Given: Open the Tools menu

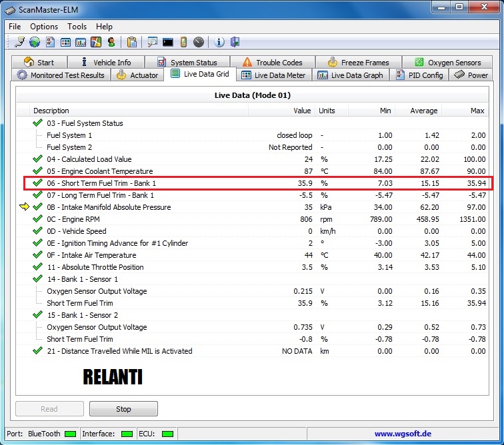Looking at the screenshot, I should pos(77,27).
